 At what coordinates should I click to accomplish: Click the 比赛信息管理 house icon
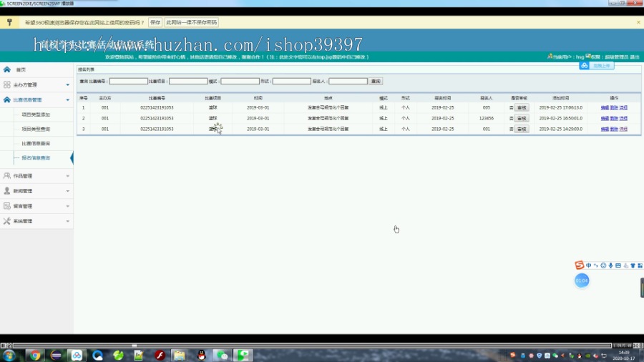pos(7,99)
